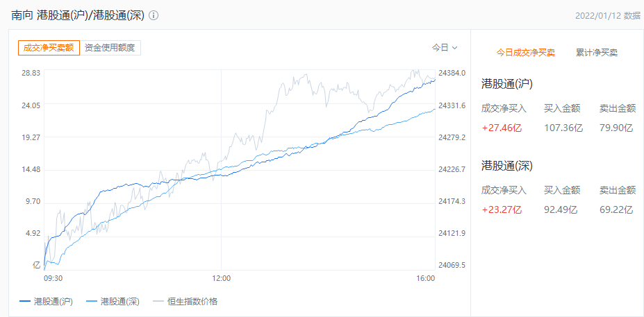Click the 16:00 time axis marker
Viewport: 644px width, 317px height.
point(425,278)
